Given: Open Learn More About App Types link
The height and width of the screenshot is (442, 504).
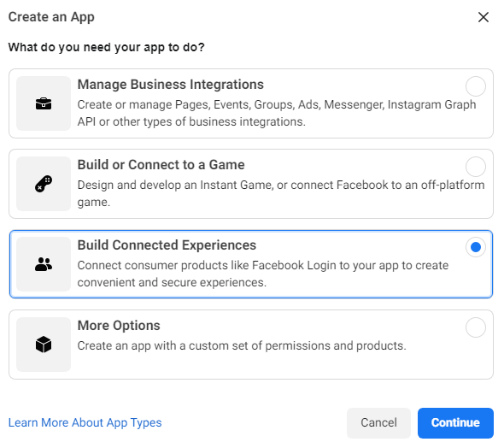Looking at the screenshot, I should pyautogui.click(x=85, y=422).
